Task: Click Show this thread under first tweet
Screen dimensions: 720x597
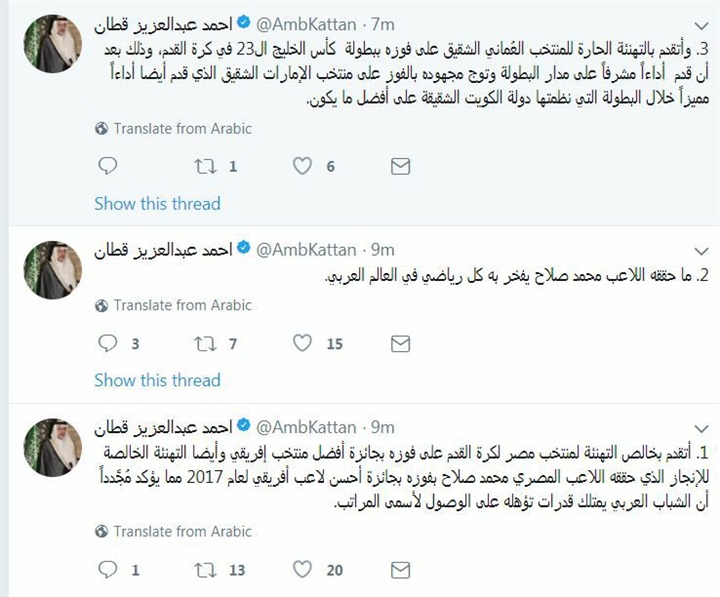Action: coord(158,203)
